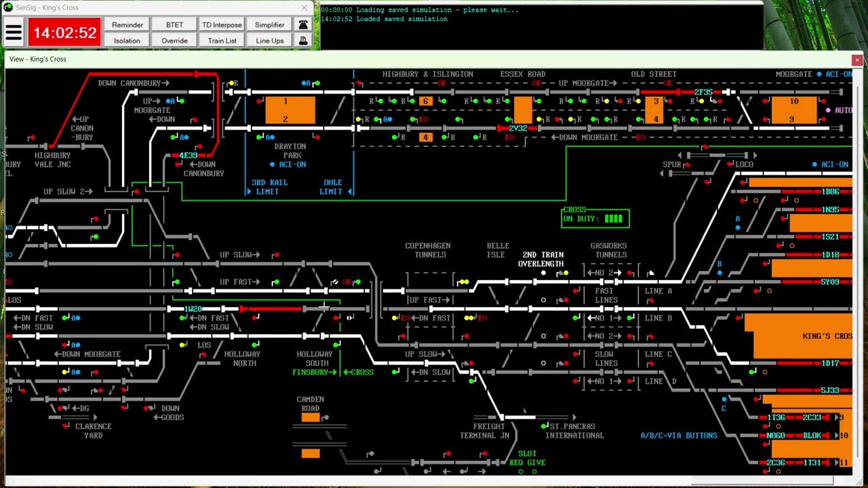Click train berth 2C36

click(x=776, y=463)
